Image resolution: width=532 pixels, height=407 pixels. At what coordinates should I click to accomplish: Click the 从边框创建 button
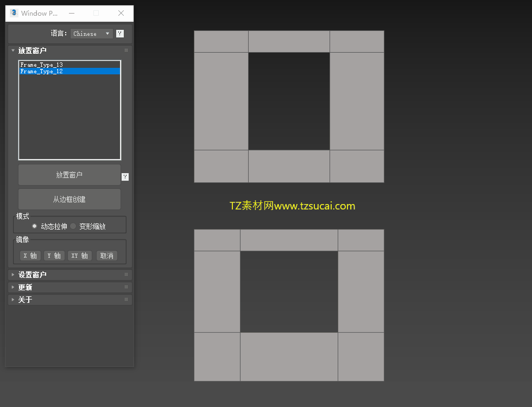pos(69,200)
